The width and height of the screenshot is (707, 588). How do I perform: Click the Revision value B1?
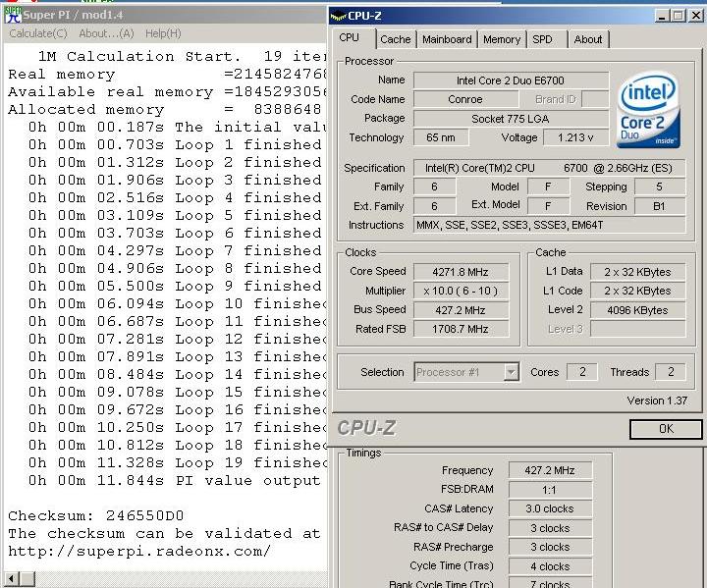(660, 206)
